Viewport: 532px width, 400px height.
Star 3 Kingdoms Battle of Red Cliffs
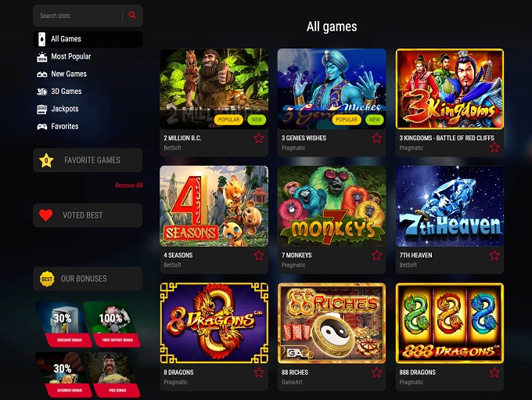click(x=494, y=147)
